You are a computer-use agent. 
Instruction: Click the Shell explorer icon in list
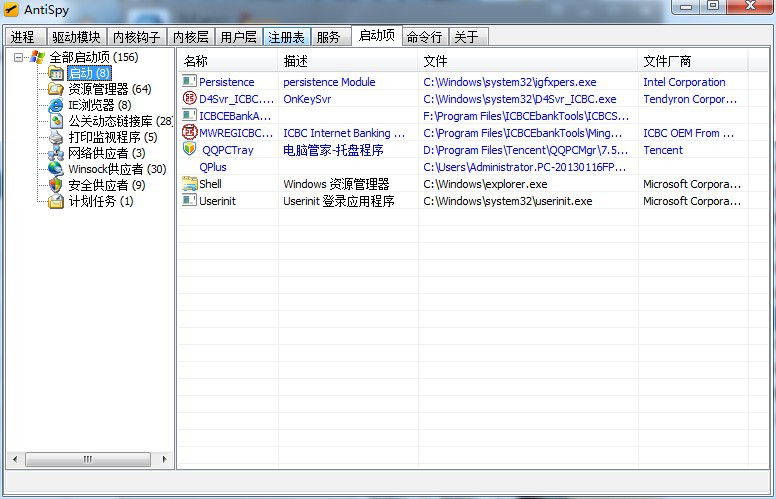(190, 184)
